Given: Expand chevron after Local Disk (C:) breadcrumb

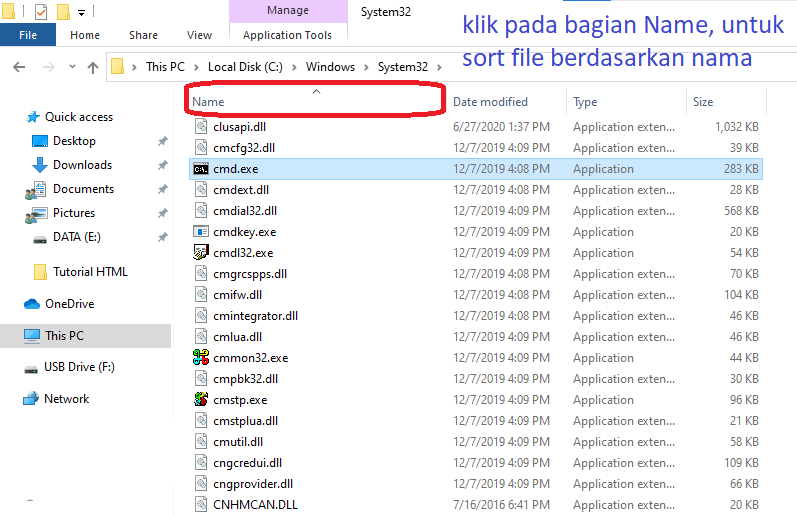Looking at the screenshot, I should click(294, 67).
